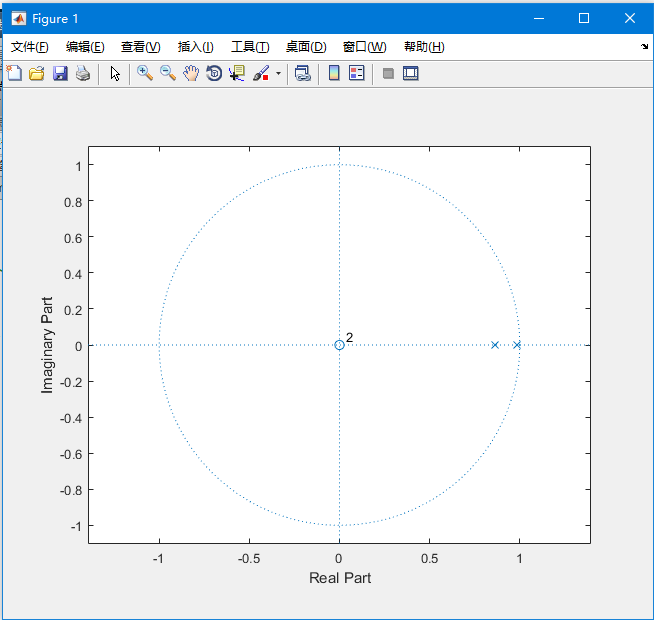This screenshot has height=620, width=654.
Task: Open the 查看(V) menu
Action: pyautogui.click(x=141, y=47)
